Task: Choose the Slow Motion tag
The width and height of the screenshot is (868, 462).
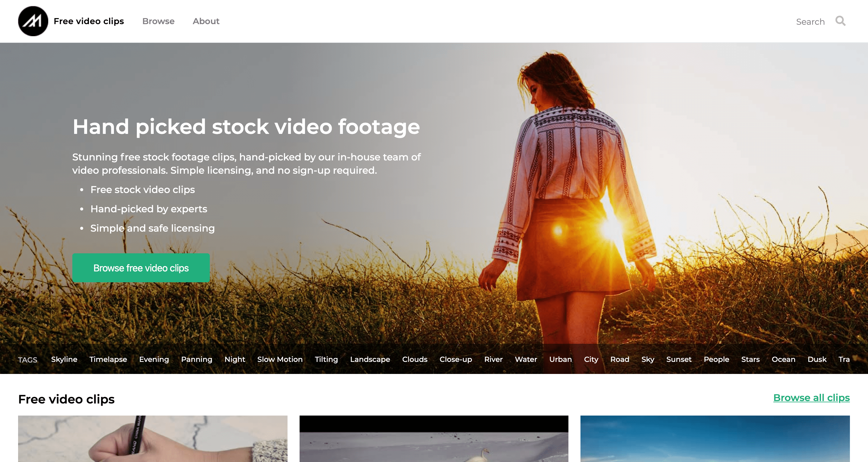Action: (280, 359)
